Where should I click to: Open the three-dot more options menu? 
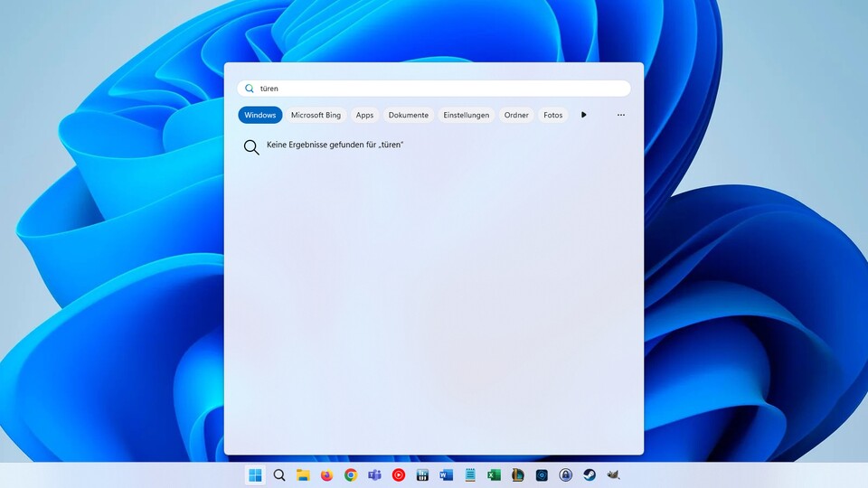point(621,116)
